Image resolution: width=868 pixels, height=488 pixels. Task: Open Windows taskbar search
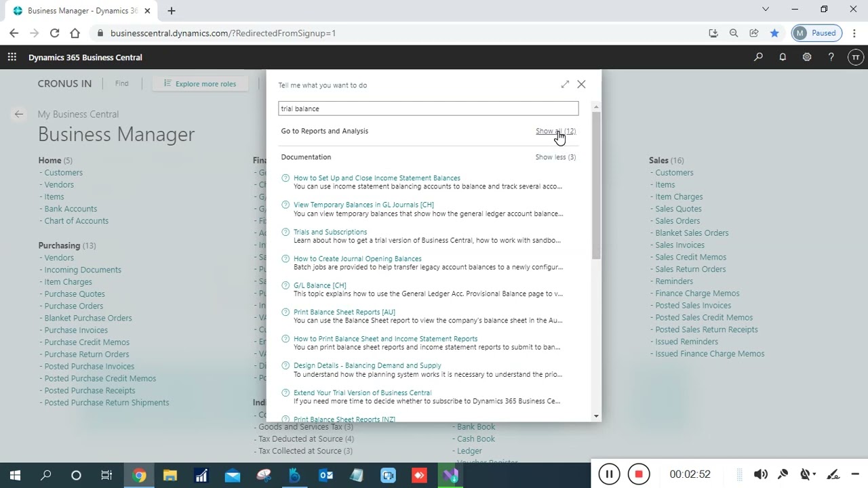[x=45, y=476]
